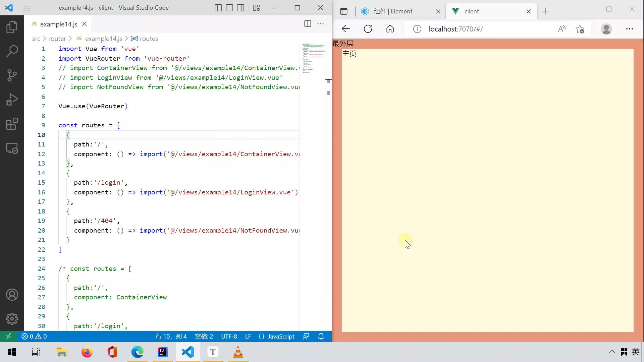The height and width of the screenshot is (362, 644).
Task: Click the router breadcrumb
Action: pos(57,39)
